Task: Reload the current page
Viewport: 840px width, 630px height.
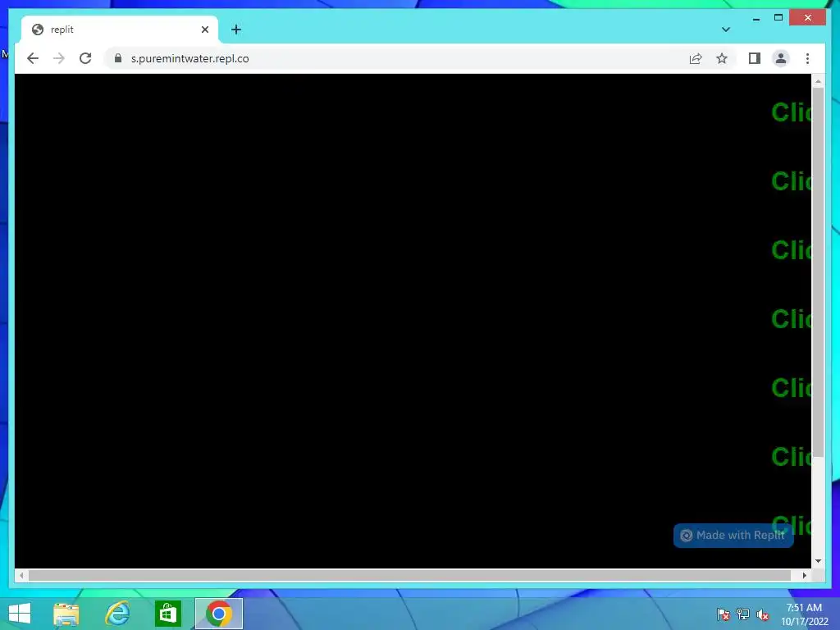Action: tap(85, 58)
